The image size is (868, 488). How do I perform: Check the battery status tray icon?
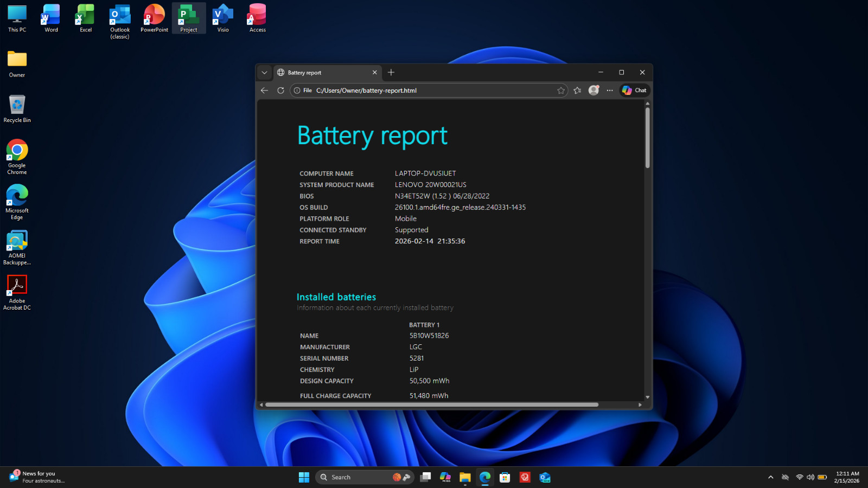[x=822, y=477]
